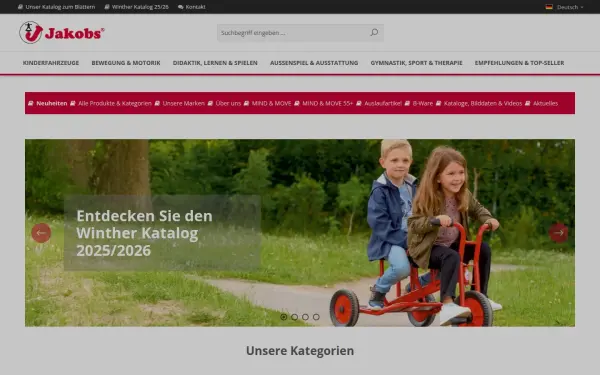
Task: Click the Unsere Kategorien heading
Action: pos(300,351)
